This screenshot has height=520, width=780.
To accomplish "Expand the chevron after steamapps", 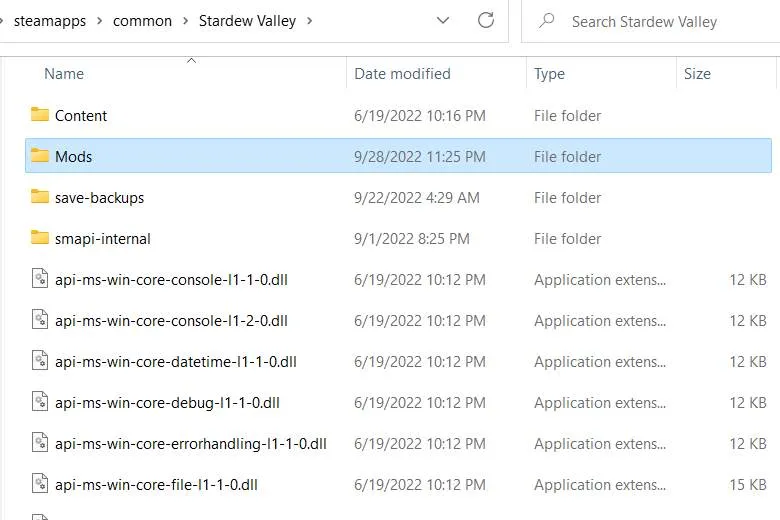I will point(99,21).
